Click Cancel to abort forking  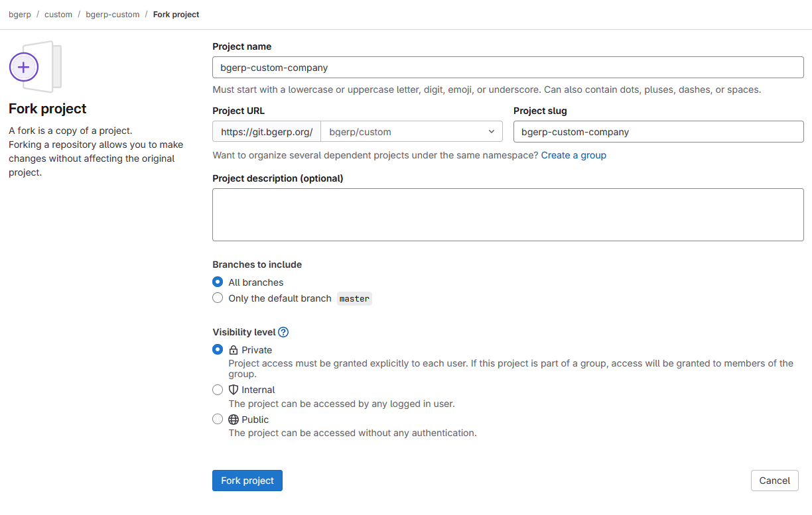(774, 480)
